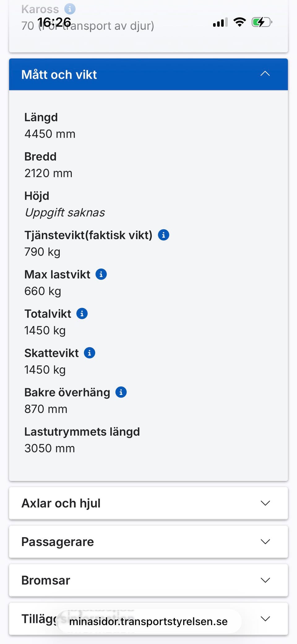This screenshot has width=297, height=644.
Task: Tap the Wi-Fi status icon
Action: click(x=239, y=22)
